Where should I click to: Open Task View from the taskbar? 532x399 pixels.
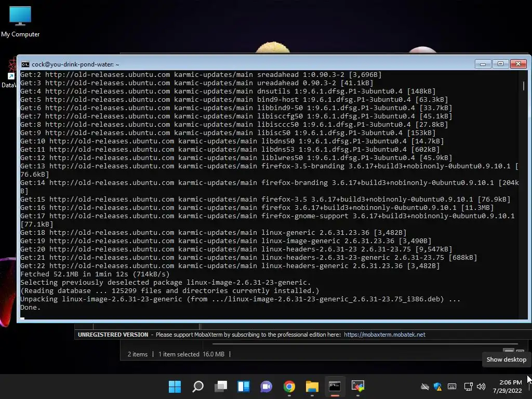(220, 387)
